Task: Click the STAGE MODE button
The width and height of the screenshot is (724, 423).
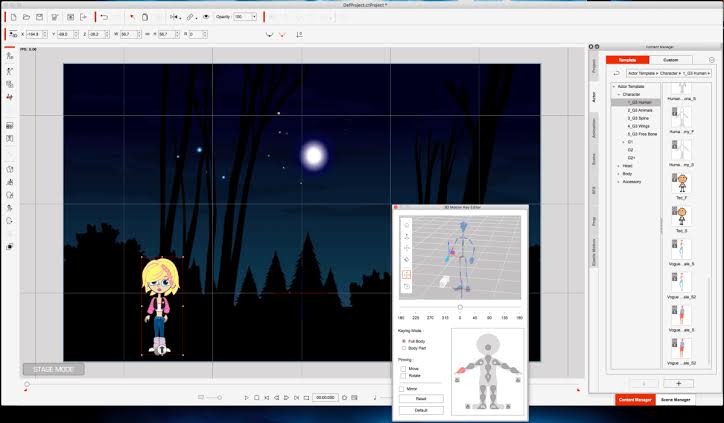Action: pyautogui.click(x=54, y=369)
